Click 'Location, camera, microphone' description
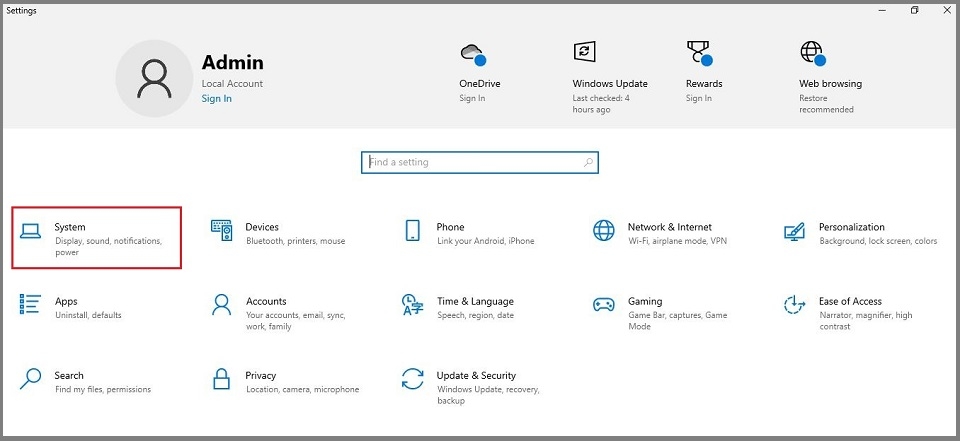Viewport: 960px width, 441px height. coord(302,390)
